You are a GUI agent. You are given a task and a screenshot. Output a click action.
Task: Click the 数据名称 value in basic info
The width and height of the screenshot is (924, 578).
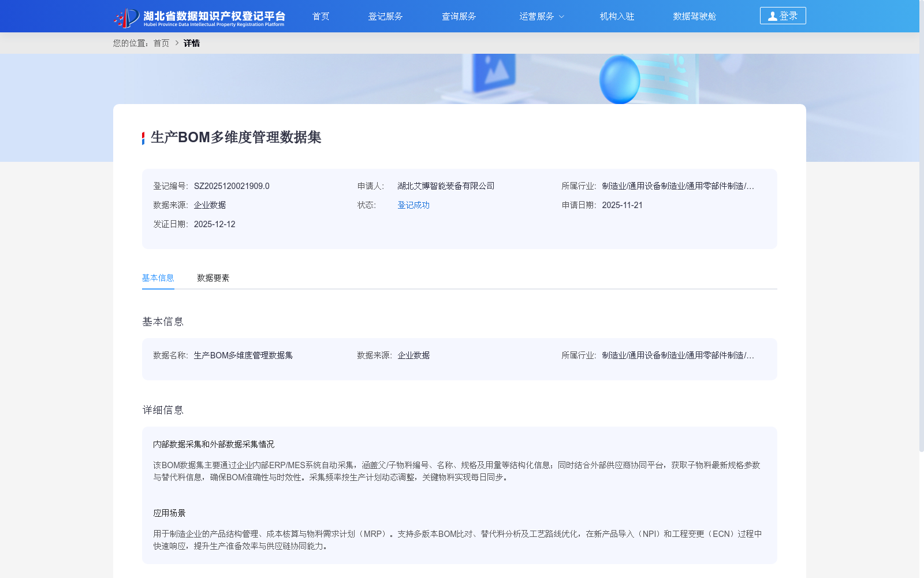point(243,355)
